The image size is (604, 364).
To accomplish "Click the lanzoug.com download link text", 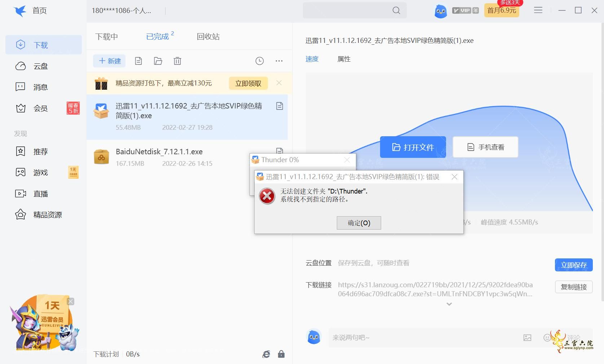I will point(435,289).
